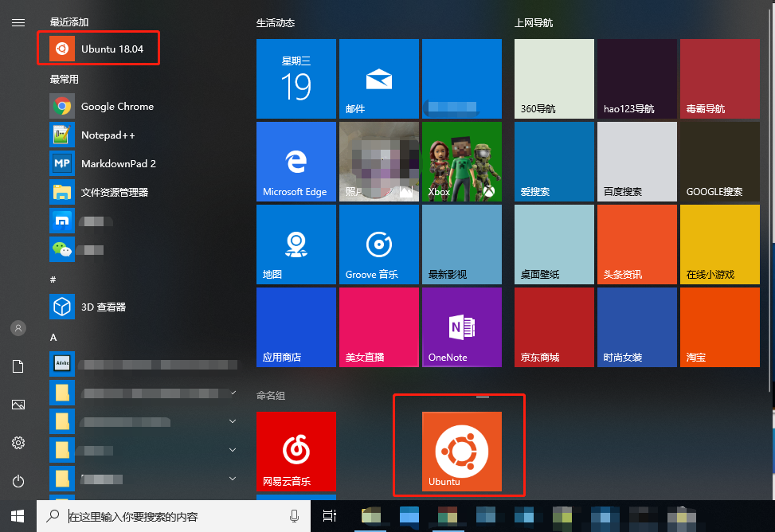775x532 pixels.
Task: Open the OneNote tile
Action: pyautogui.click(x=462, y=327)
